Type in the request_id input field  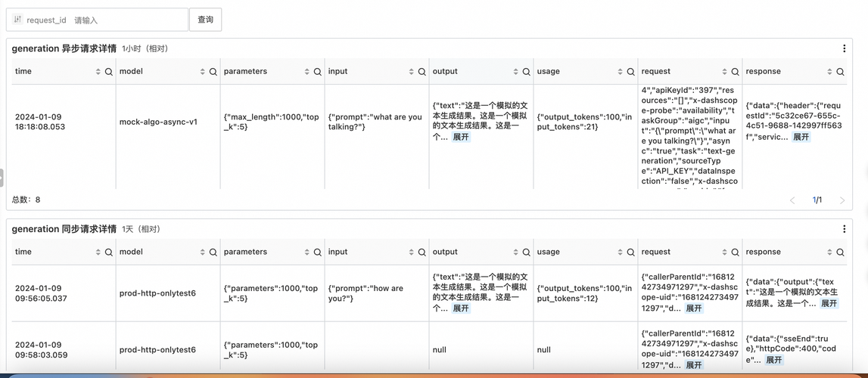point(127,20)
